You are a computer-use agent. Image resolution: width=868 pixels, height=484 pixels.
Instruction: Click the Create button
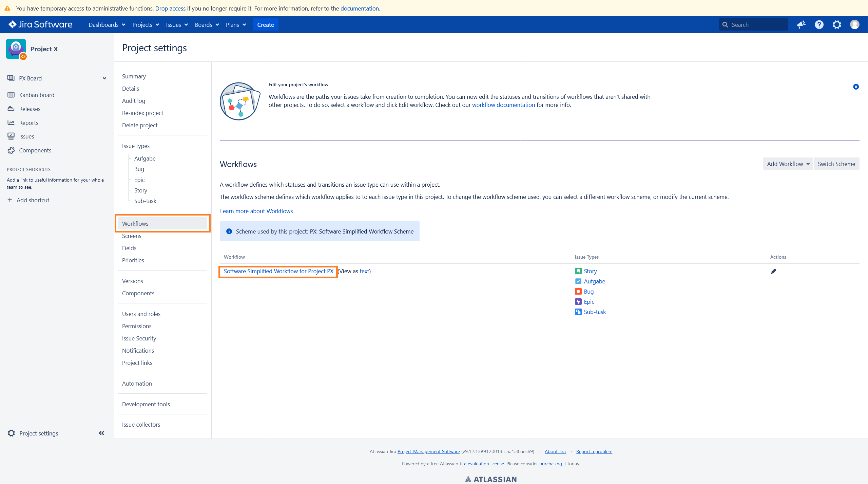pyautogui.click(x=266, y=25)
